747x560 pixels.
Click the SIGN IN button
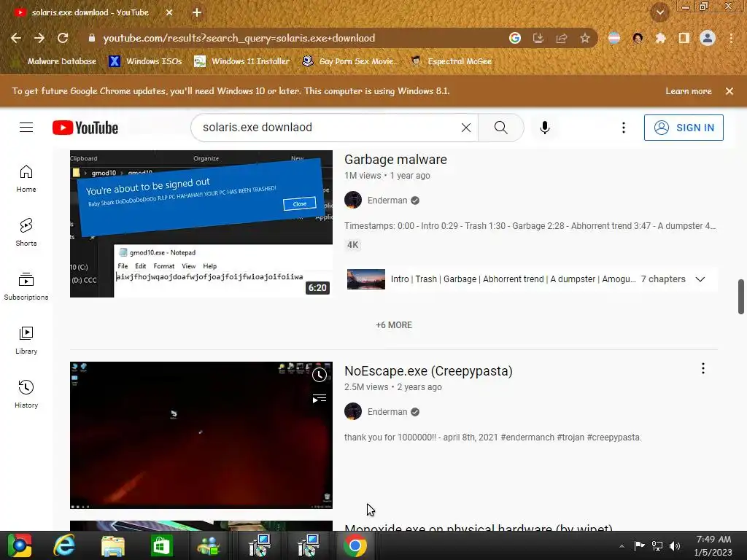(x=684, y=128)
